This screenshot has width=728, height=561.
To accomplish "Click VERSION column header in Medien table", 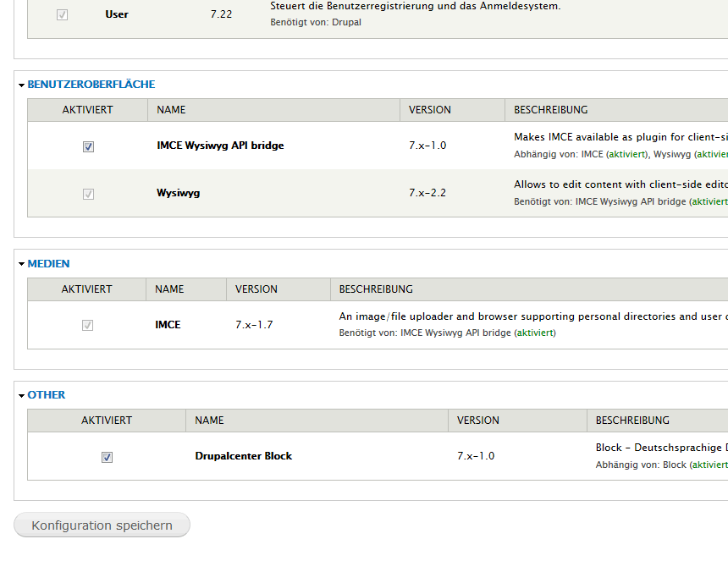I will coord(256,289).
